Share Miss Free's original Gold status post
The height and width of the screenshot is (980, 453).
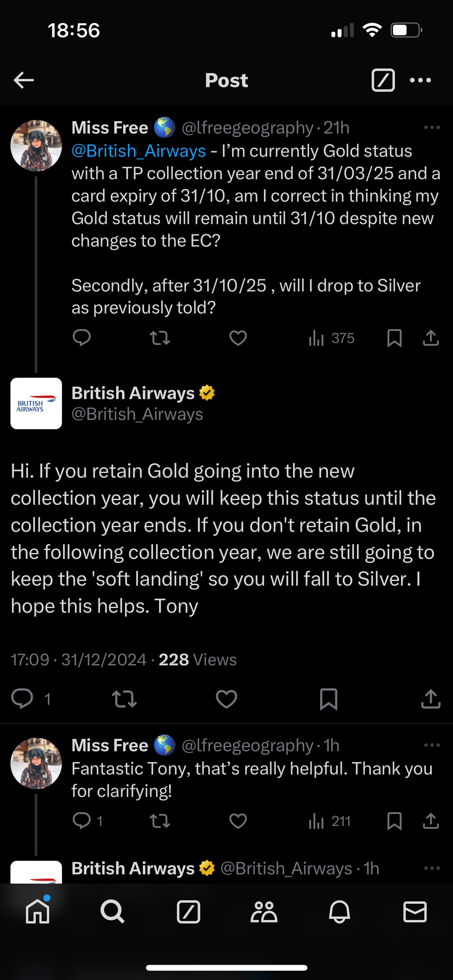coord(431,338)
